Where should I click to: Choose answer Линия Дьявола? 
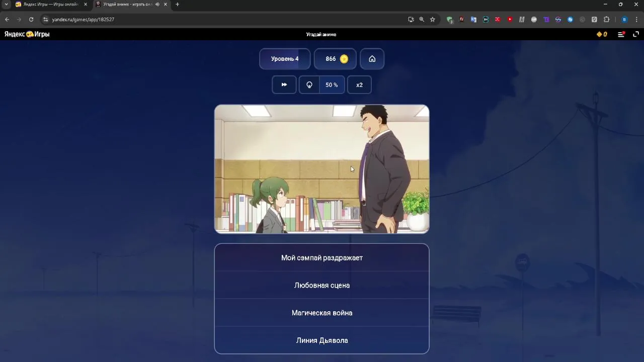click(322, 340)
